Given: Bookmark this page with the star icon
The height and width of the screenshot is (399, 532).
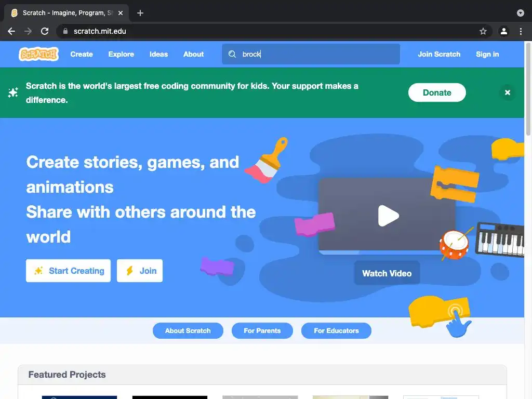Looking at the screenshot, I should [x=483, y=31].
